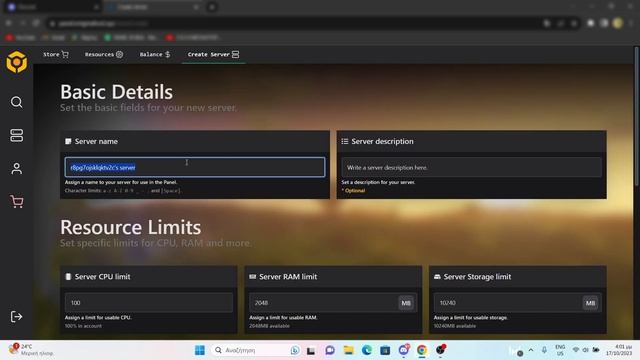Click the Server CPU limit field
This screenshot has width=640, height=360.
point(149,303)
